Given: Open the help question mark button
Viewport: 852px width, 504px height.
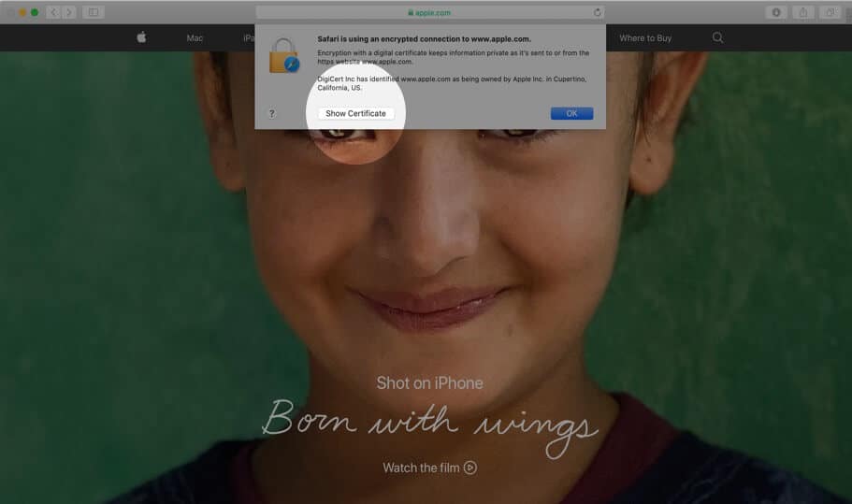Looking at the screenshot, I should pos(272,113).
